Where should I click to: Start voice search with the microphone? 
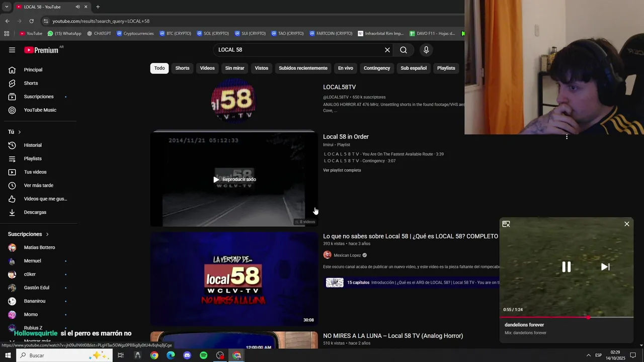tap(426, 50)
